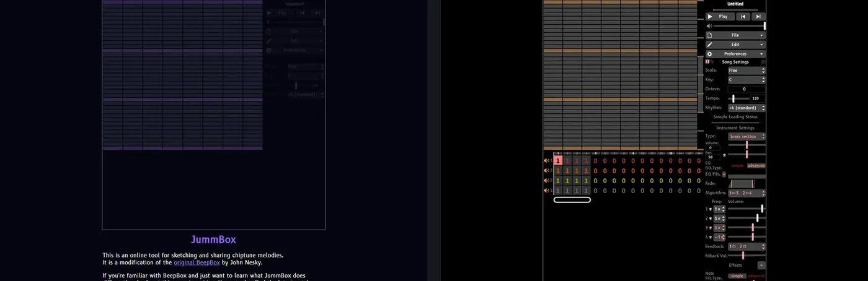Open the Scale dropdown set to Free

(746, 71)
